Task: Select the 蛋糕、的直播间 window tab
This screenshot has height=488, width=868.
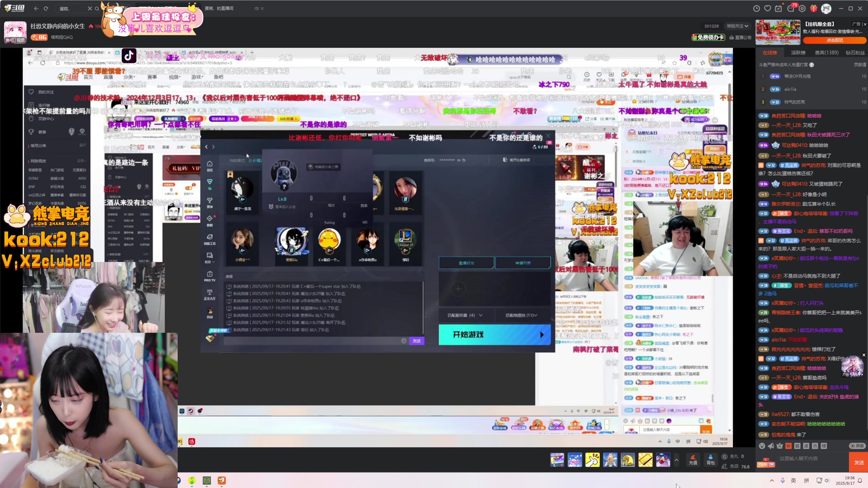Action: [x=219, y=8]
